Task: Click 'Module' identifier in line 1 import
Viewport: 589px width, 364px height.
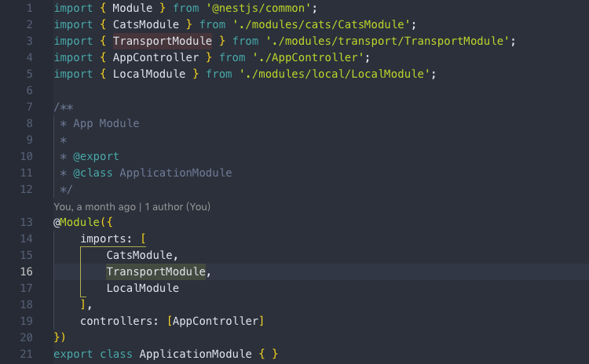Action: point(133,9)
